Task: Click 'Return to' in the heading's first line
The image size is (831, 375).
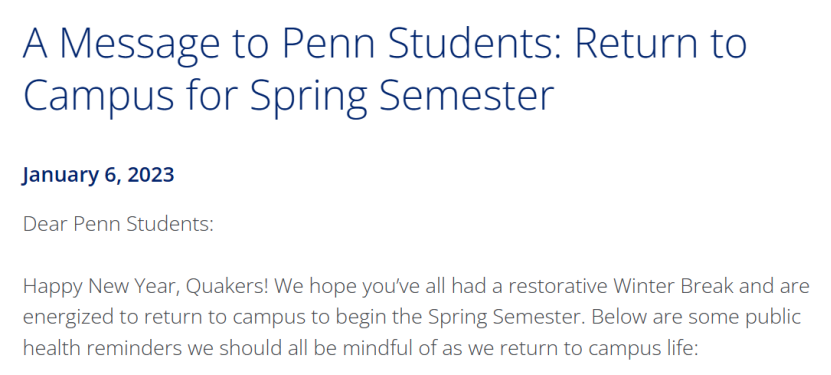Action: (x=661, y=44)
